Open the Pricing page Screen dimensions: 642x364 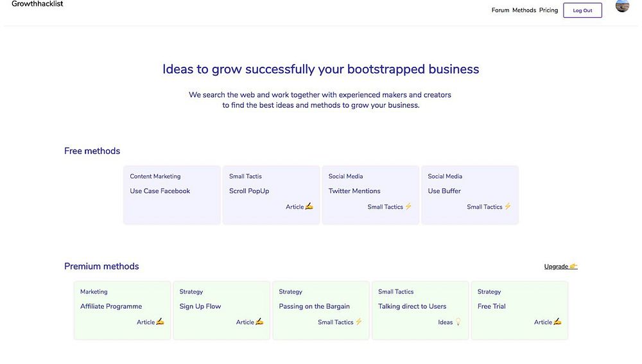pyautogui.click(x=548, y=10)
